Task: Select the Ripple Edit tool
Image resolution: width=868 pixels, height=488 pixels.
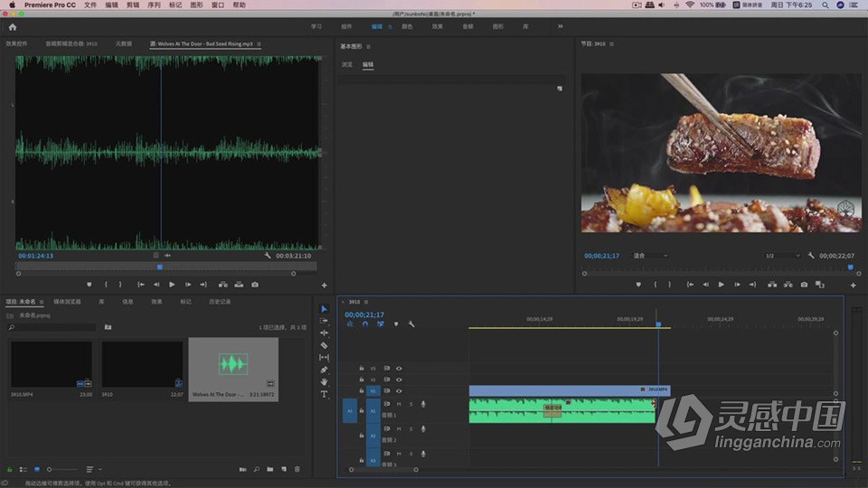Action: click(x=324, y=333)
